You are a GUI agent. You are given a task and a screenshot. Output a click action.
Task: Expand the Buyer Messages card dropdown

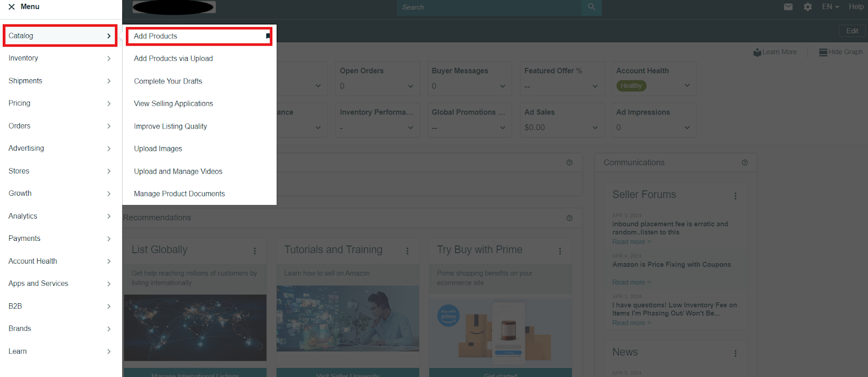503,86
